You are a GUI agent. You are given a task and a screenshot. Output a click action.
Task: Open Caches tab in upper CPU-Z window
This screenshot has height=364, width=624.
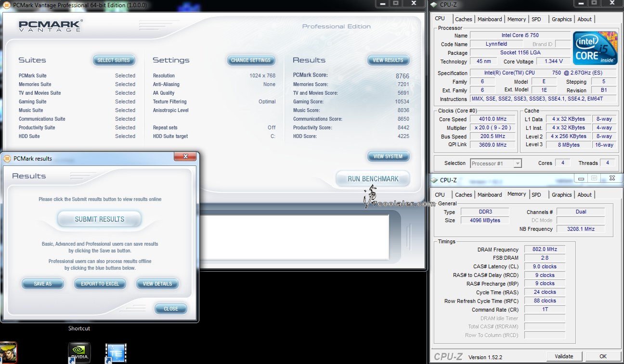point(464,19)
